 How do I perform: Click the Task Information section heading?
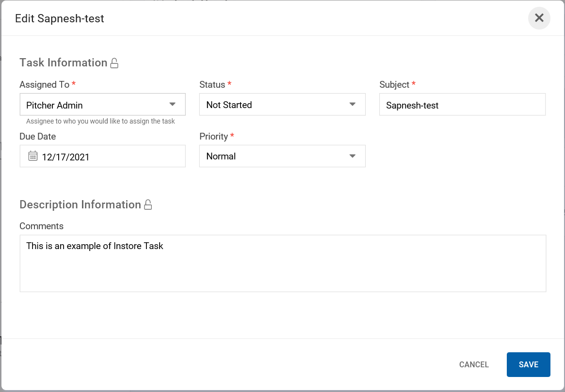63,63
